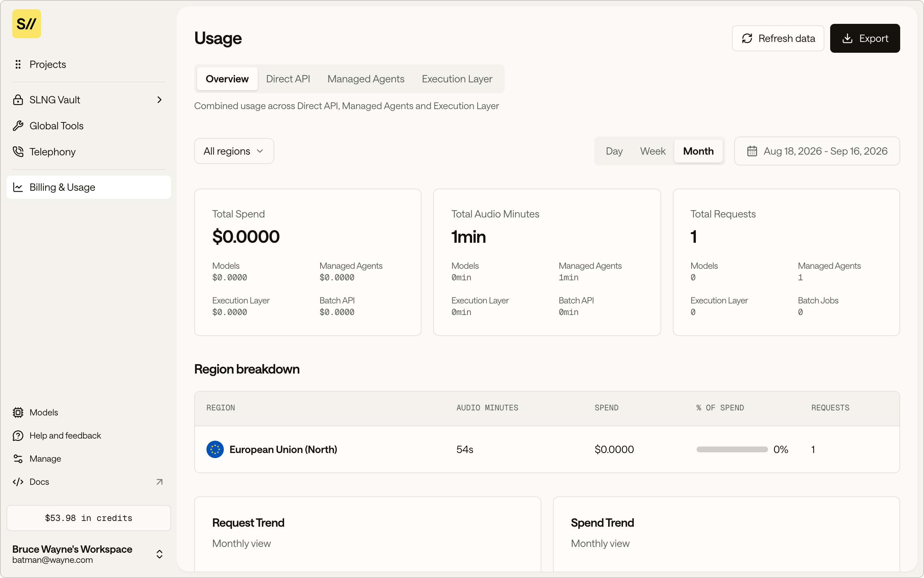The image size is (924, 578).
Task: Click the refresh arrows icon
Action: (x=747, y=38)
